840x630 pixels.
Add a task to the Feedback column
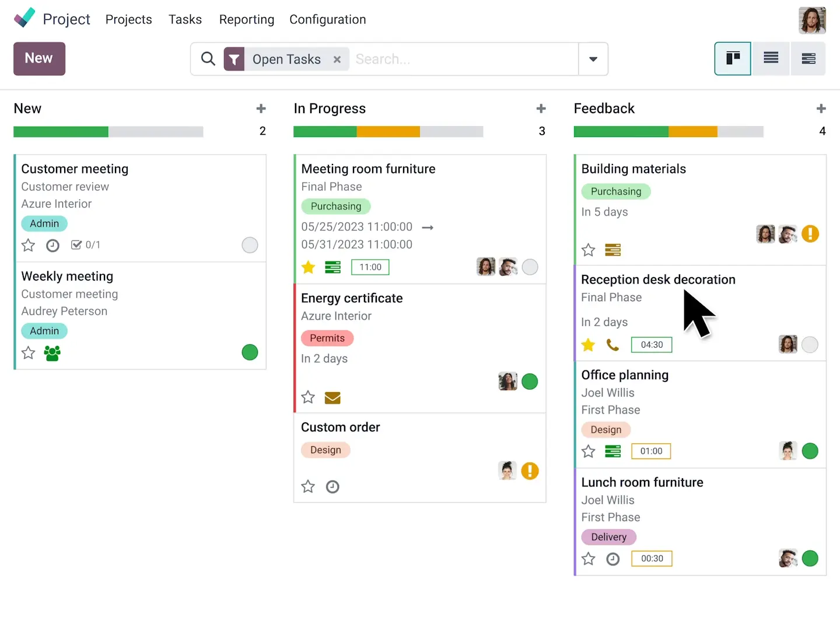[821, 108]
